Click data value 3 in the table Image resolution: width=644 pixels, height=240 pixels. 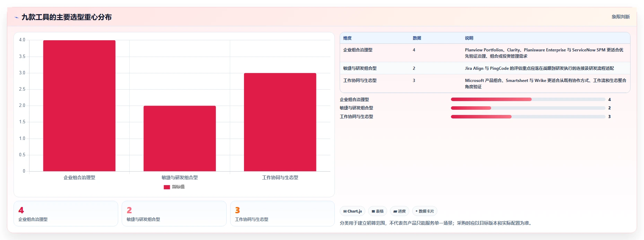[414, 81]
